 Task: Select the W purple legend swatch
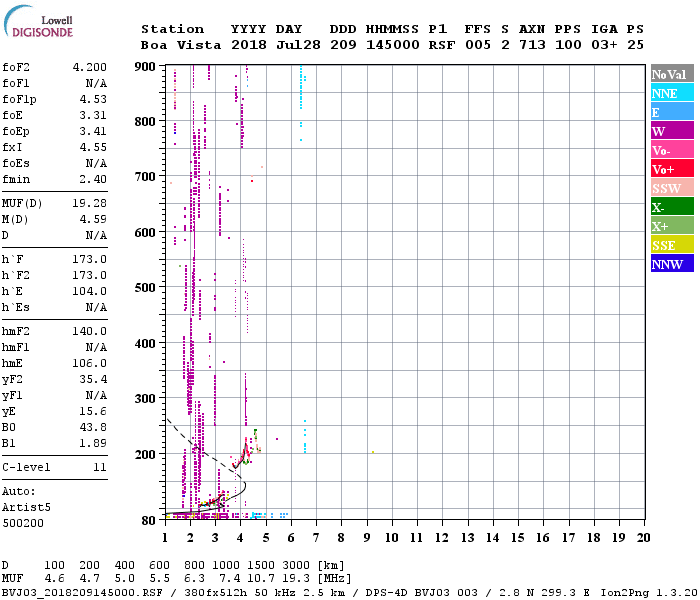(672, 131)
